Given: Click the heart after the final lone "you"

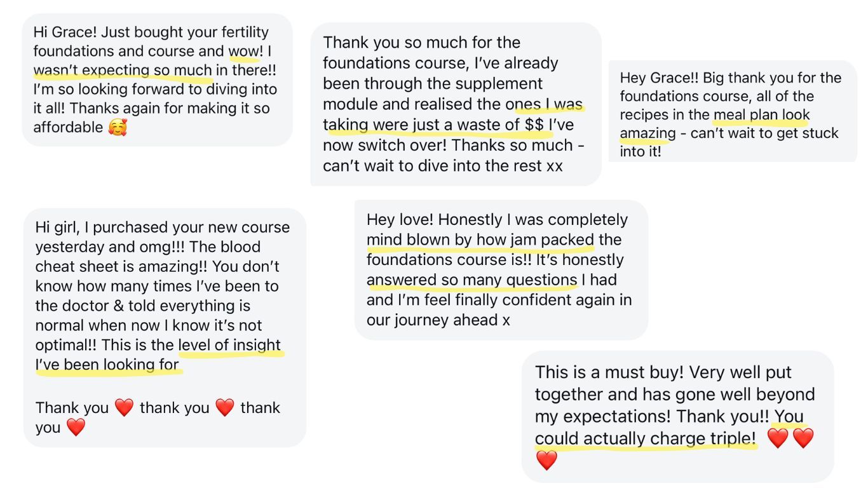Looking at the screenshot, I should pyautogui.click(x=76, y=427).
